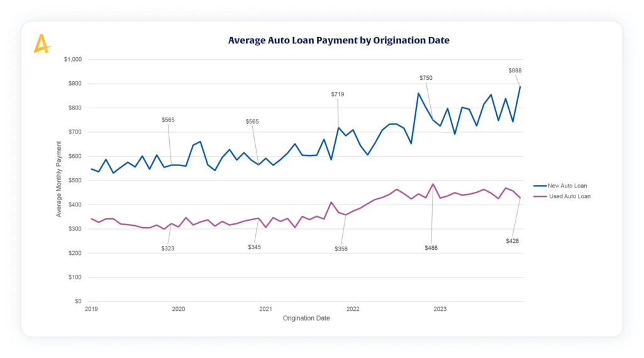Click the $1,000 y-axis label
Image resolution: width=644 pixels, height=358 pixels.
coord(73,60)
